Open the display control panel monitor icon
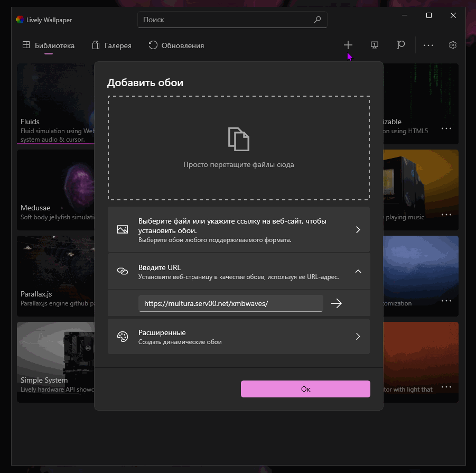 pos(374,45)
